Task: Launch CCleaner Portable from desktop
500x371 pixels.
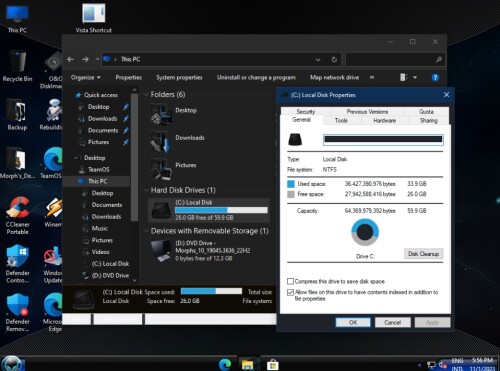Action: pos(18,215)
